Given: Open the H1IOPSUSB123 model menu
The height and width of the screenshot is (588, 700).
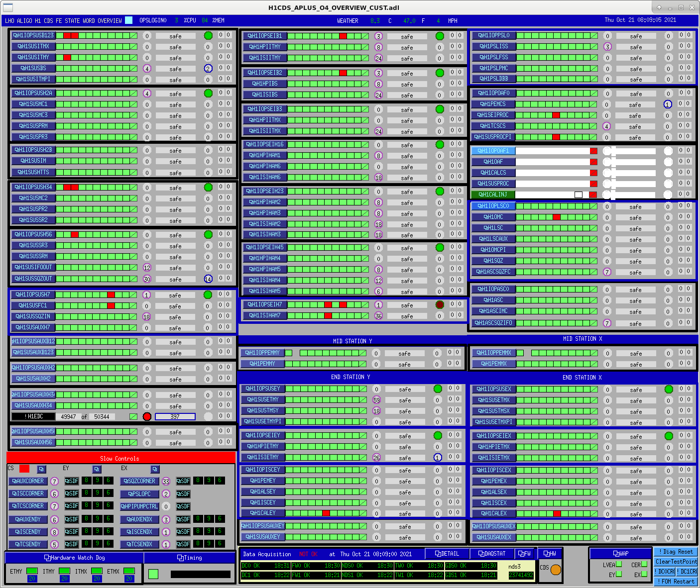Looking at the screenshot, I should pos(33,35).
